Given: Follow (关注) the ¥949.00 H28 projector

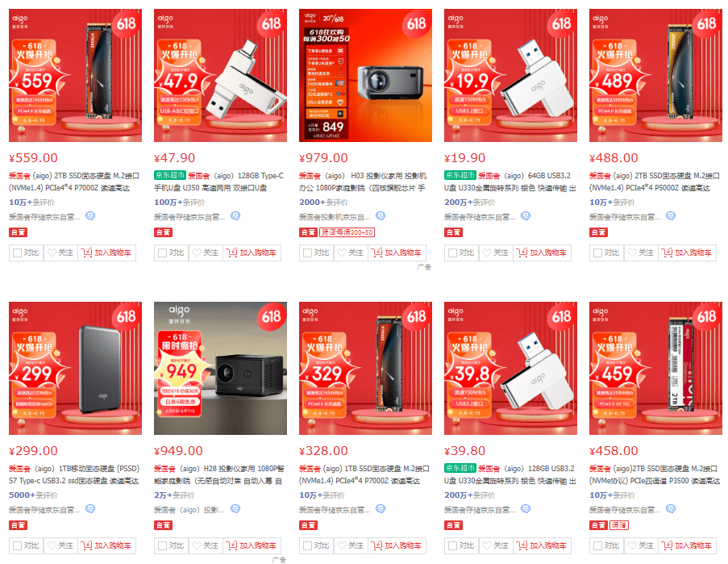Looking at the screenshot, I should click(206, 545).
